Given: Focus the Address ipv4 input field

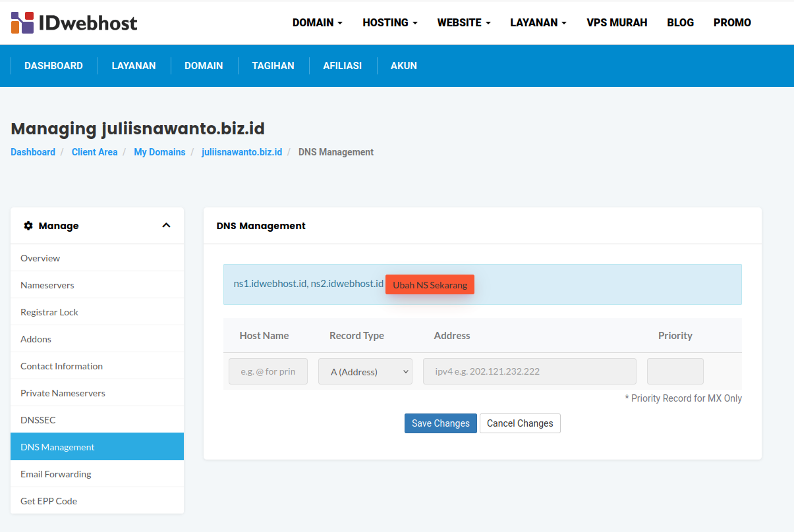Looking at the screenshot, I should pyautogui.click(x=530, y=371).
